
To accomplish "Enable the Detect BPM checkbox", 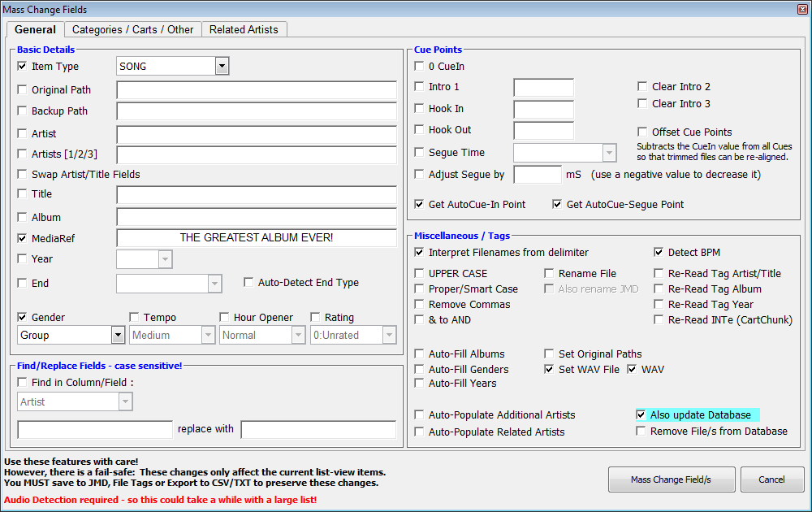I will pos(660,253).
